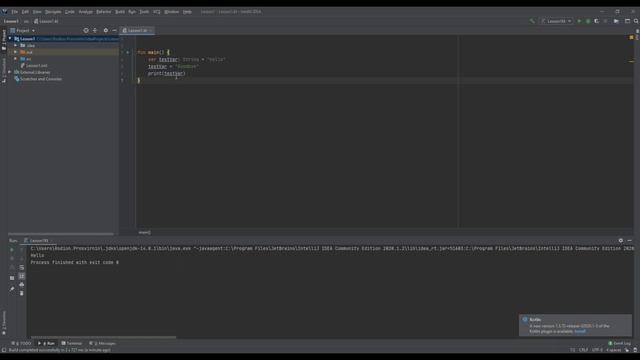Click the vertical Project tool window button
640x360 pixels.
click(4, 40)
